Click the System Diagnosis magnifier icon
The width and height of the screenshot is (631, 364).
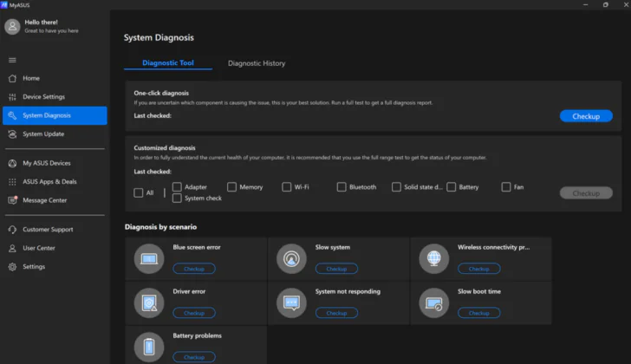pos(12,115)
